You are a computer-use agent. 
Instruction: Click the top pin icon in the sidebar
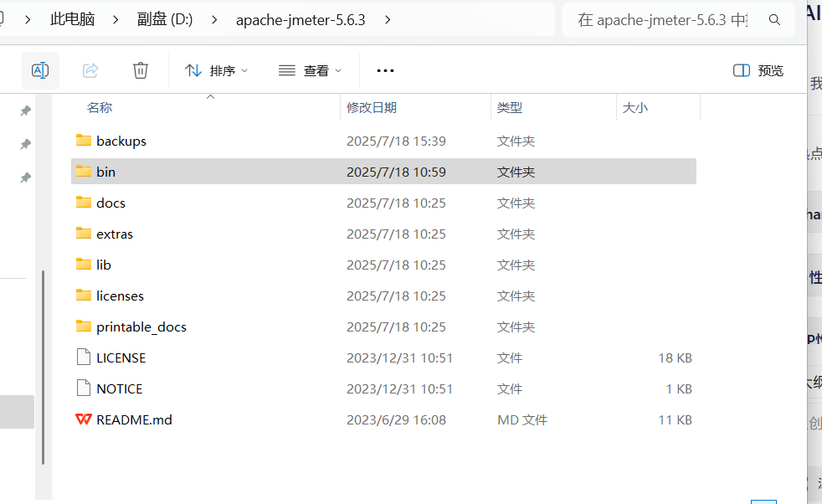[25, 111]
